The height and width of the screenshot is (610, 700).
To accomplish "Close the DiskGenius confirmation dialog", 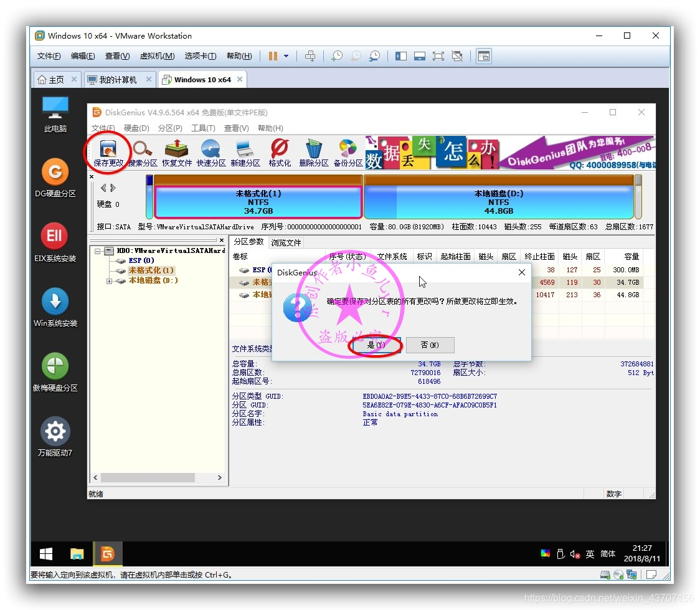I will [521, 272].
